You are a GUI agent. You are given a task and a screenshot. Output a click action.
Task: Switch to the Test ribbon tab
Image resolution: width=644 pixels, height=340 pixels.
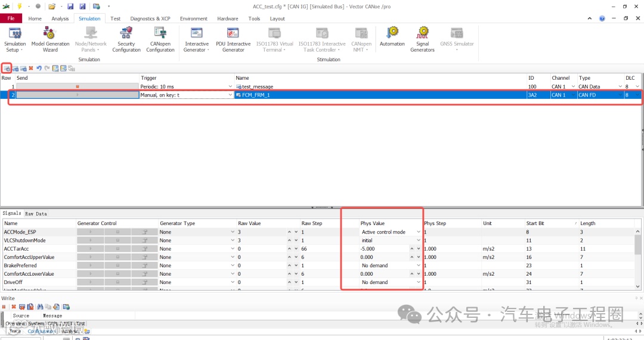[x=116, y=18]
